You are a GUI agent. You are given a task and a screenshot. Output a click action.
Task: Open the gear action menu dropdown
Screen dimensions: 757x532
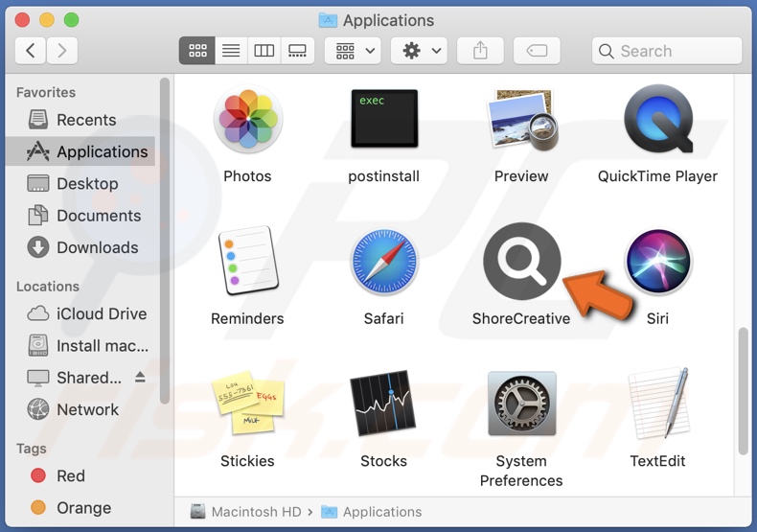click(419, 50)
